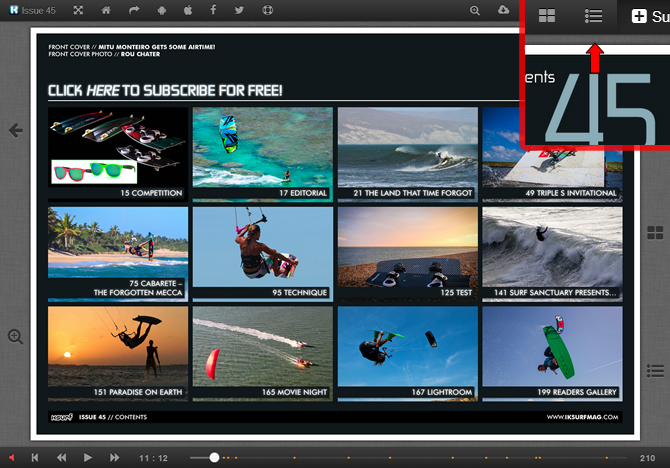The image size is (670, 468).
Task: Open the Android app link icon
Action: [162, 10]
